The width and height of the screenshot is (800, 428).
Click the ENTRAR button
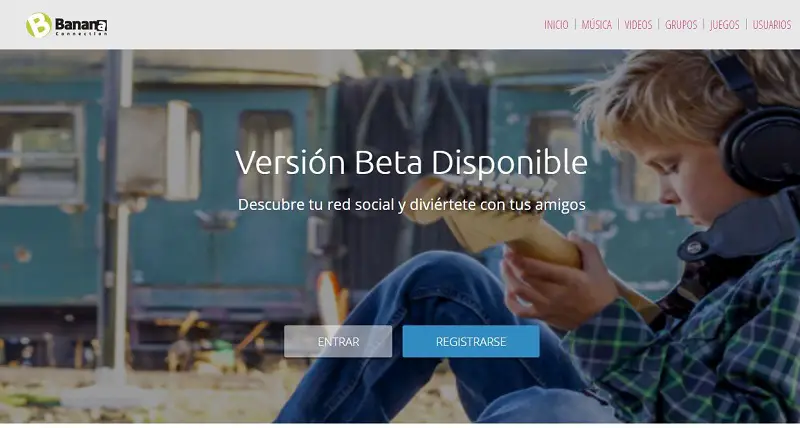tap(338, 341)
